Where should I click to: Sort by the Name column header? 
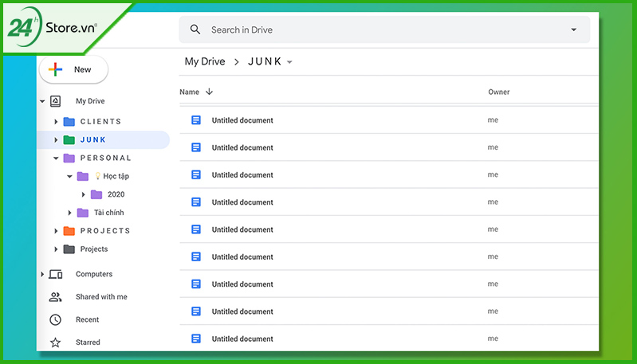[x=189, y=92]
